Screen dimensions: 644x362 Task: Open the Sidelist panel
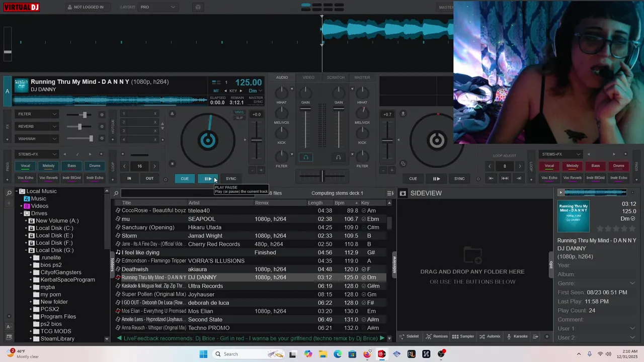point(410,336)
